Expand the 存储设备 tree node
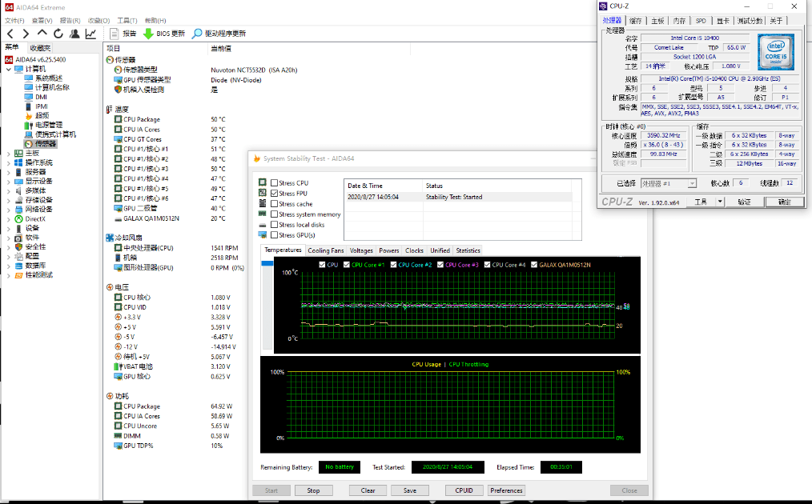Screen dimensions: 812x504 pos(9,200)
